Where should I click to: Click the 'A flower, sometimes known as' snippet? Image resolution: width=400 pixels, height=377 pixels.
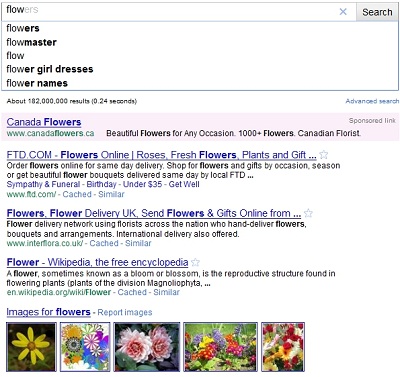click(171, 278)
